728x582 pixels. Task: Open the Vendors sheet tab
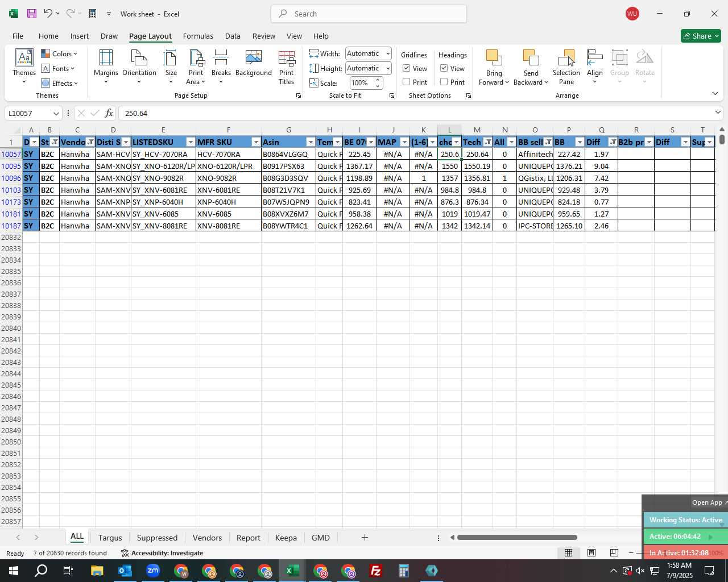coord(207,538)
